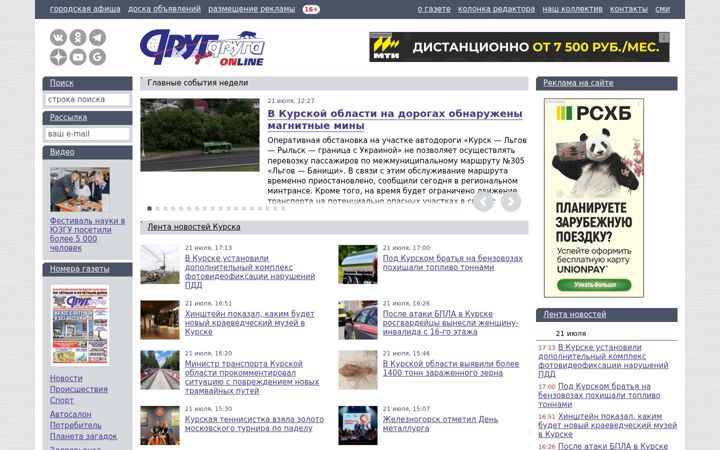The width and height of the screenshot is (720, 450).
Task: Open article about атаки БПЛА, росгвардейцы
Action: pos(450,322)
